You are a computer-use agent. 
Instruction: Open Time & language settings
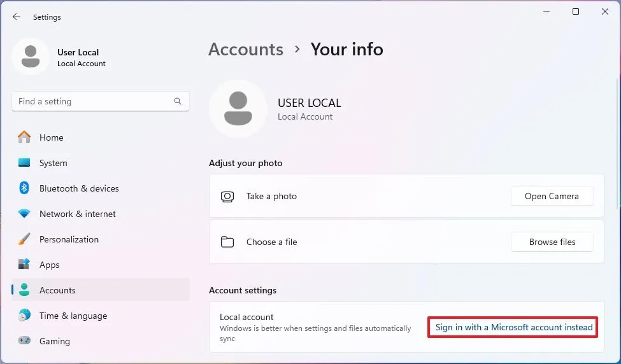click(101, 316)
